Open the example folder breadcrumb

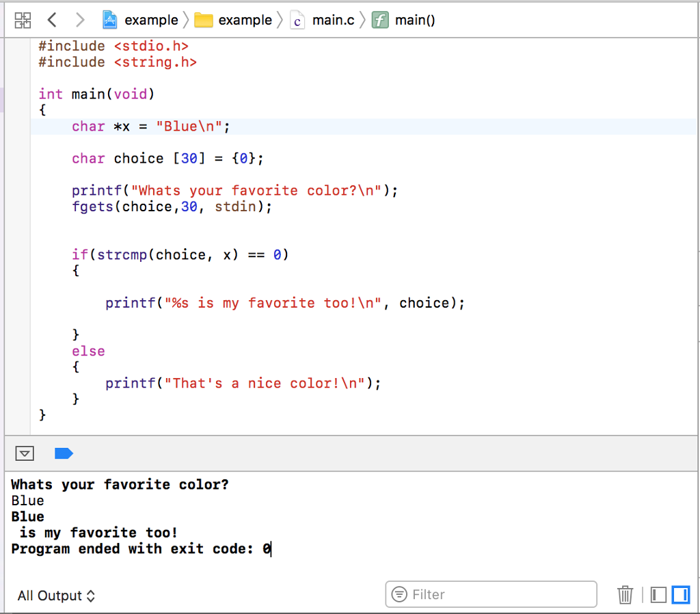pos(233,20)
